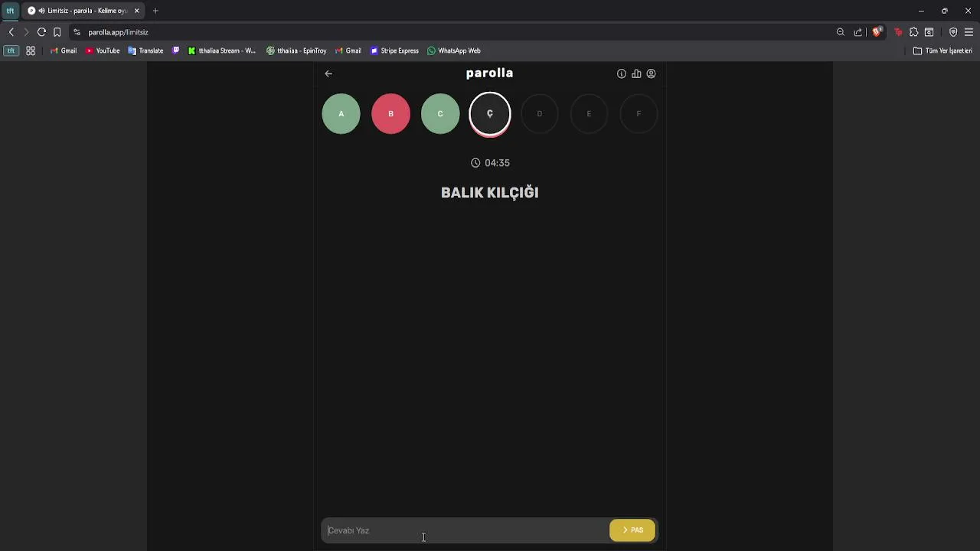This screenshot has height=551, width=980.
Task: Switch to the Limitsiz - parolla tab
Action: [x=83, y=11]
